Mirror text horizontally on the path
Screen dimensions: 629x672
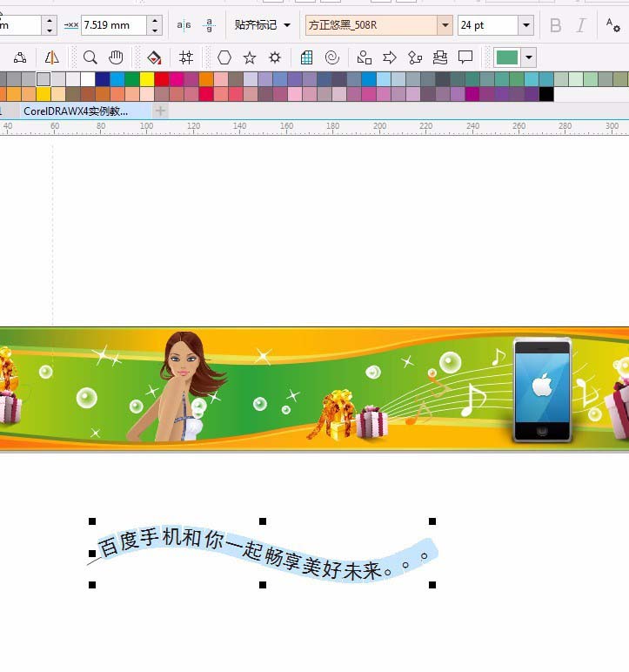point(184,25)
